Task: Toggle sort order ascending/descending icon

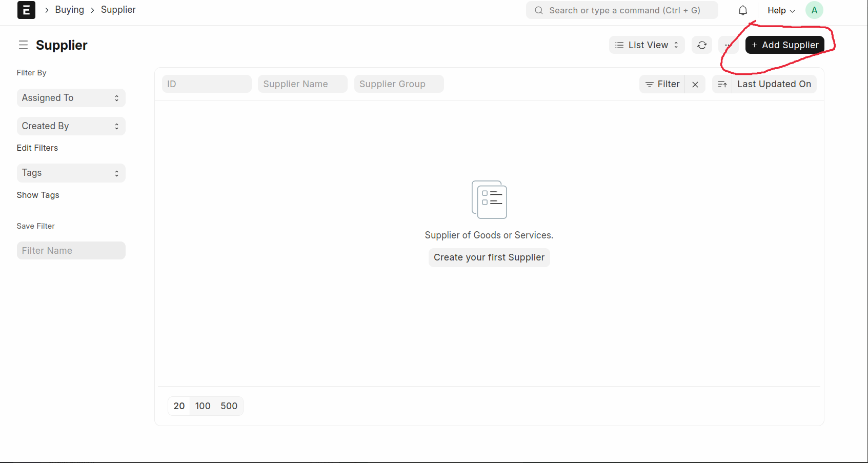Action: [722, 85]
